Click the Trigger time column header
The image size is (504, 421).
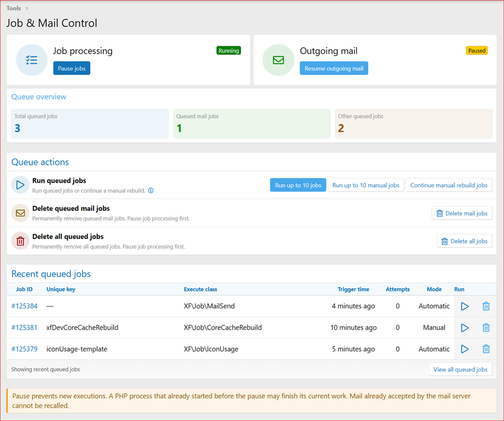click(353, 289)
